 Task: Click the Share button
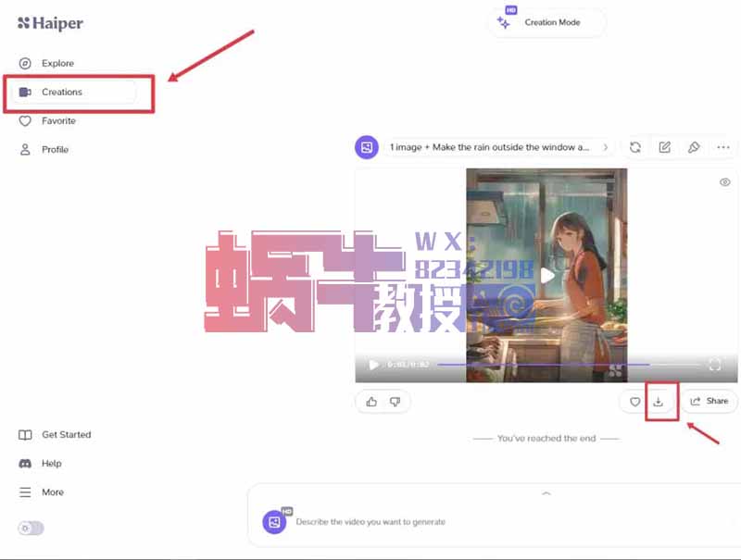click(710, 402)
